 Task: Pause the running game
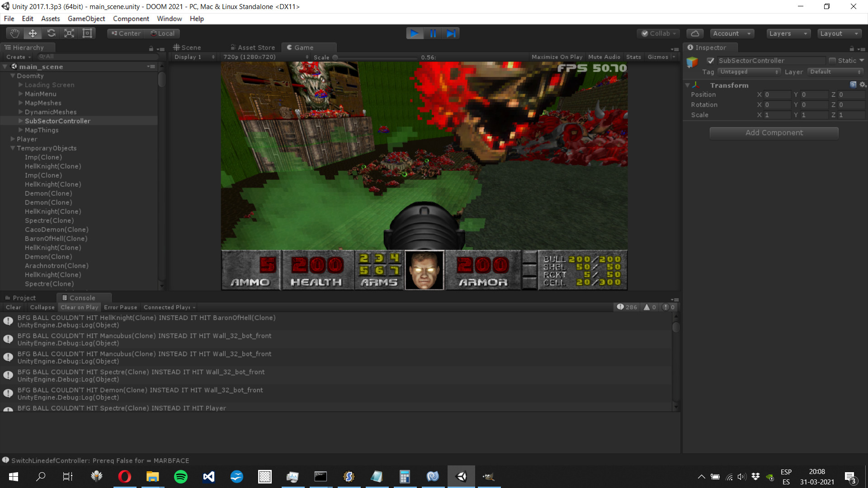(x=433, y=33)
